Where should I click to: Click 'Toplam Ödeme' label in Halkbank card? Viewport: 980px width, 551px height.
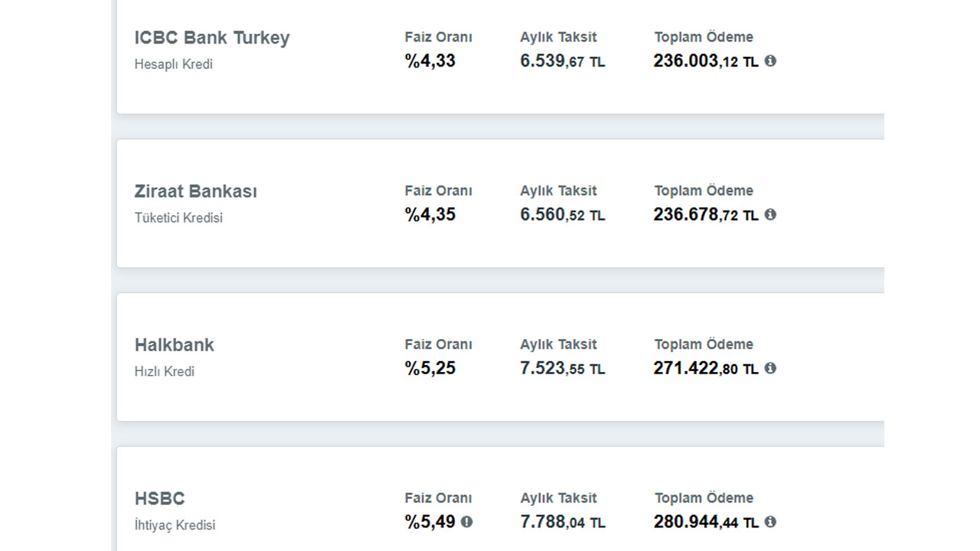(704, 344)
